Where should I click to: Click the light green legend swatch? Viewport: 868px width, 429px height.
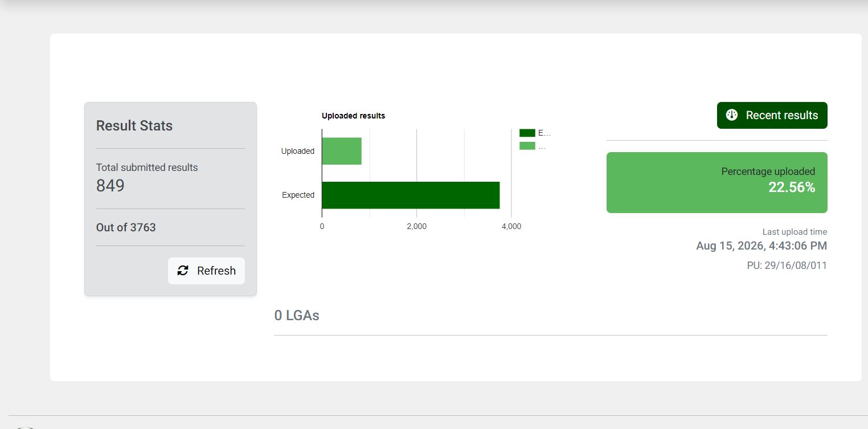pos(527,146)
